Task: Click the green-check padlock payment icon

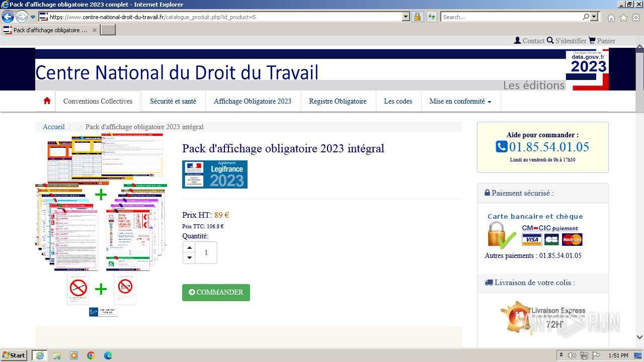Action: click(502, 235)
